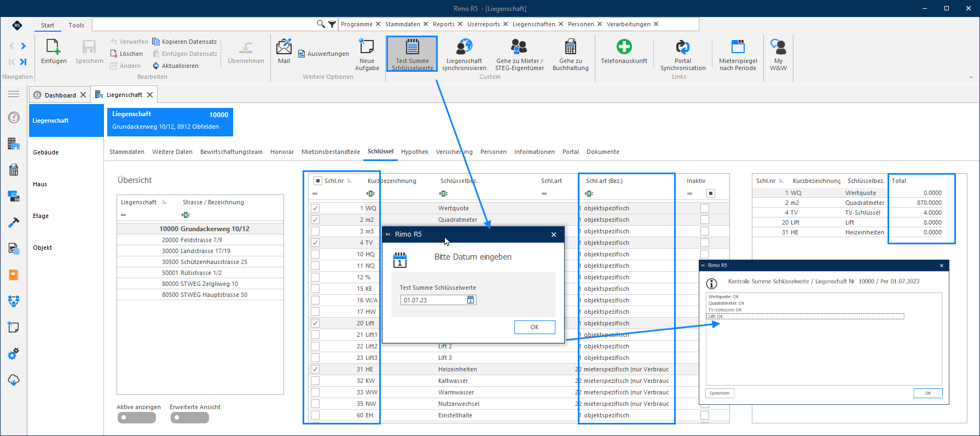Open Gehe zu Buchhaltung

571,54
